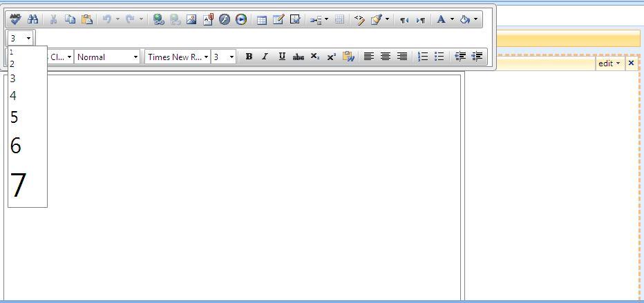The height and width of the screenshot is (303, 644).
Task: Open the Normal paragraph style dropdown
Action: pyautogui.click(x=107, y=57)
